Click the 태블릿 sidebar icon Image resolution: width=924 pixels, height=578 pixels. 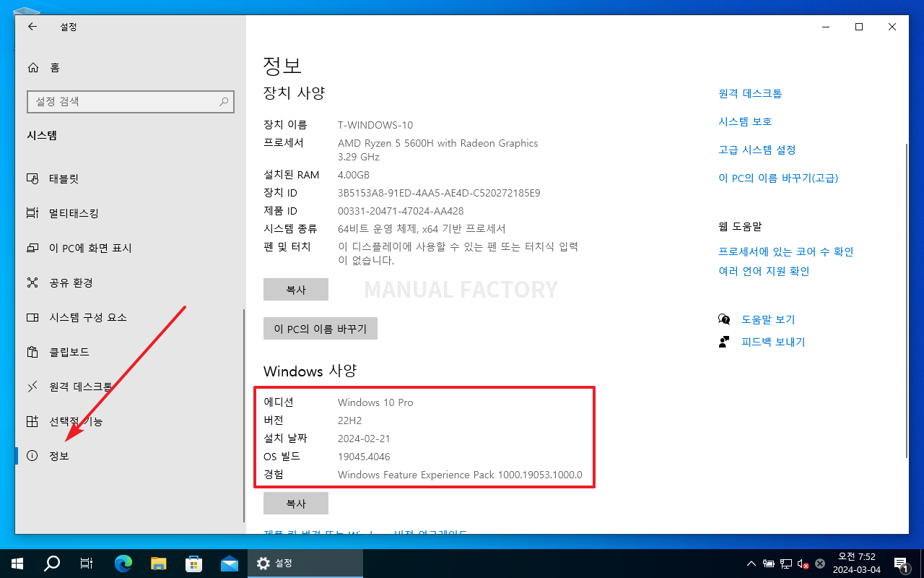32,178
